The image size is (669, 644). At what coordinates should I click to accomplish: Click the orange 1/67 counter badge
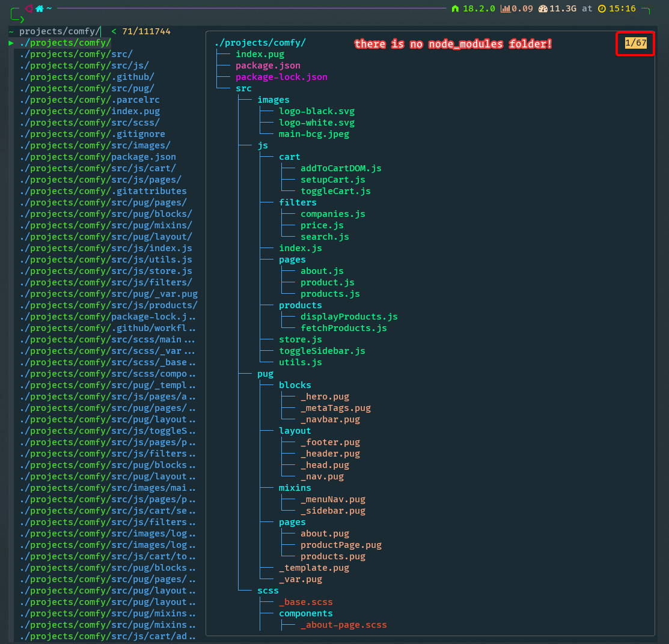pyautogui.click(x=635, y=43)
